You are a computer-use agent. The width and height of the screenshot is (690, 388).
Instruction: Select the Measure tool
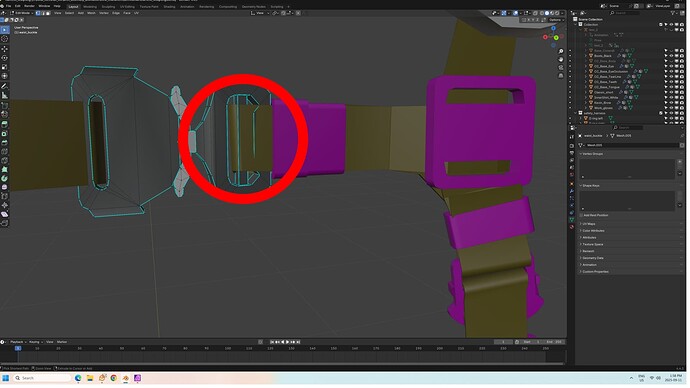point(5,96)
